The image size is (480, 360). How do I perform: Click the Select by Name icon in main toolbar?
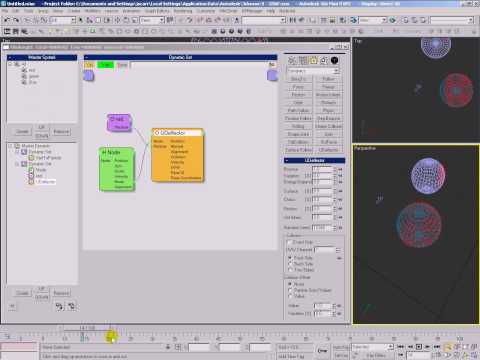coord(89,20)
